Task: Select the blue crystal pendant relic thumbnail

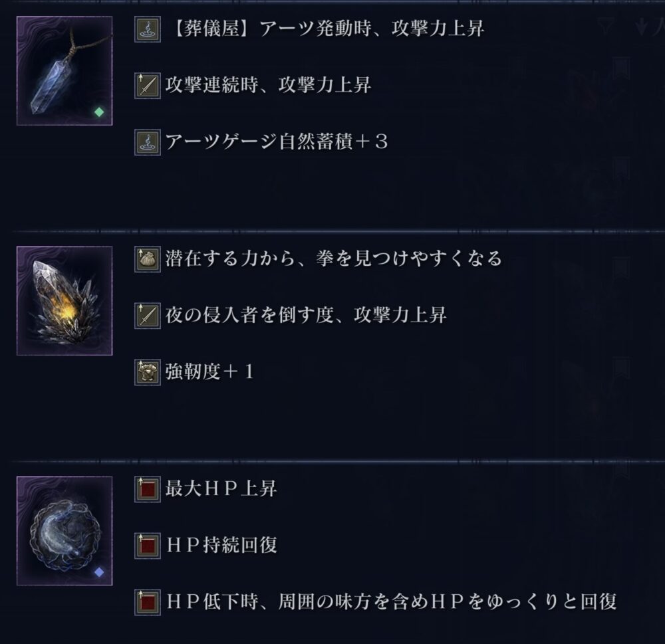Action: 65,71
